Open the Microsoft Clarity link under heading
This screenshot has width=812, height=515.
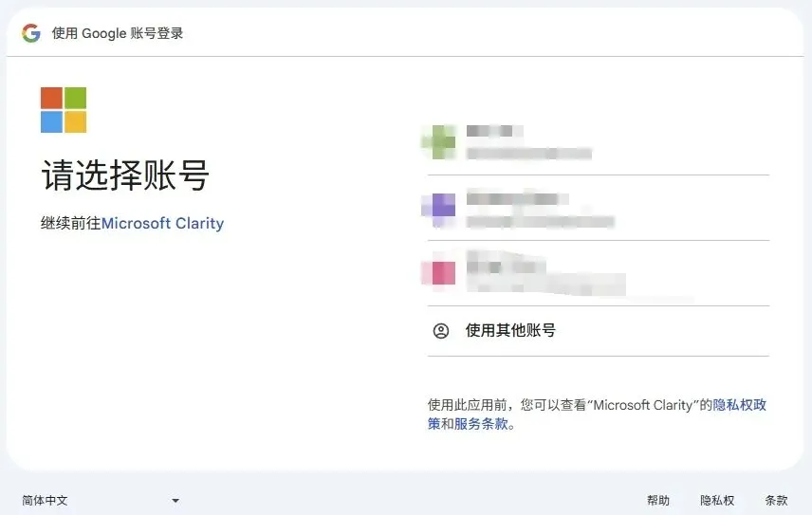162,223
